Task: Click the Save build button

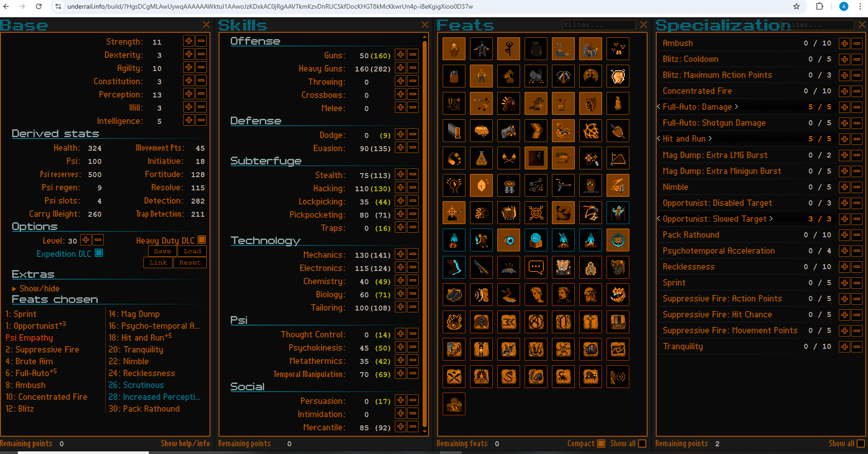Action: pos(163,251)
